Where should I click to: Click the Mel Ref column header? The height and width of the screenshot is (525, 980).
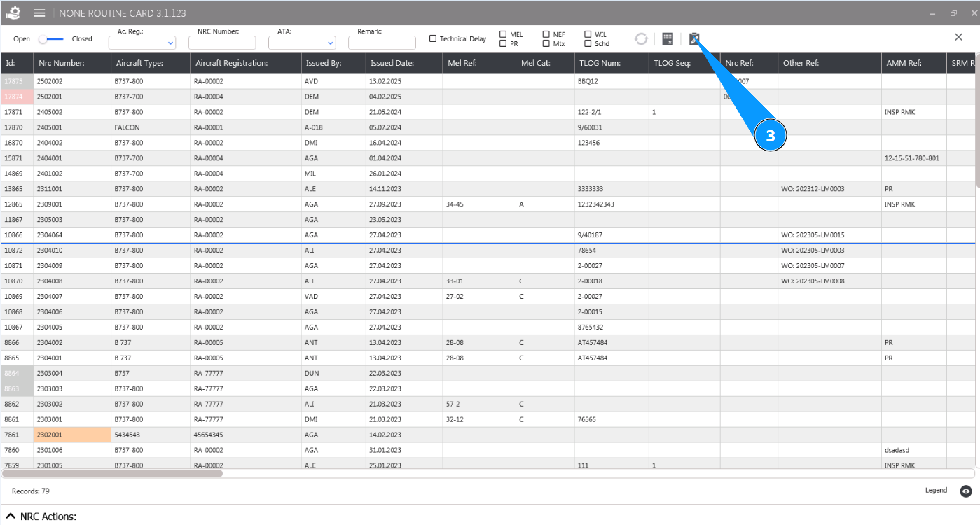(479, 63)
